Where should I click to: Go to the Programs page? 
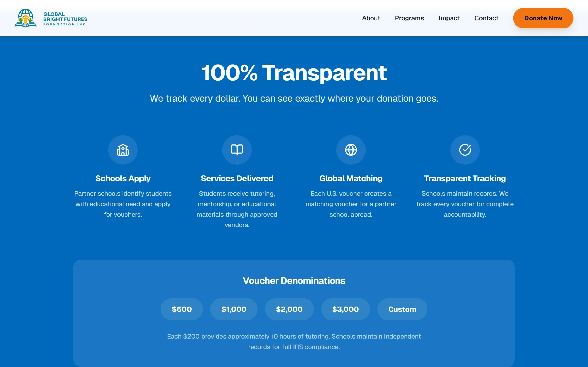tap(409, 18)
